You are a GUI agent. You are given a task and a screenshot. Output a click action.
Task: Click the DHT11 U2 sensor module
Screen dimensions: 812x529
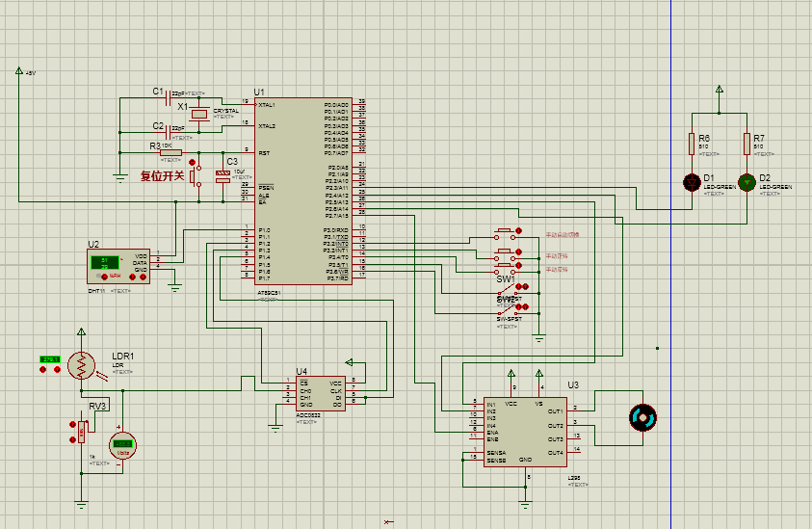[x=119, y=266]
